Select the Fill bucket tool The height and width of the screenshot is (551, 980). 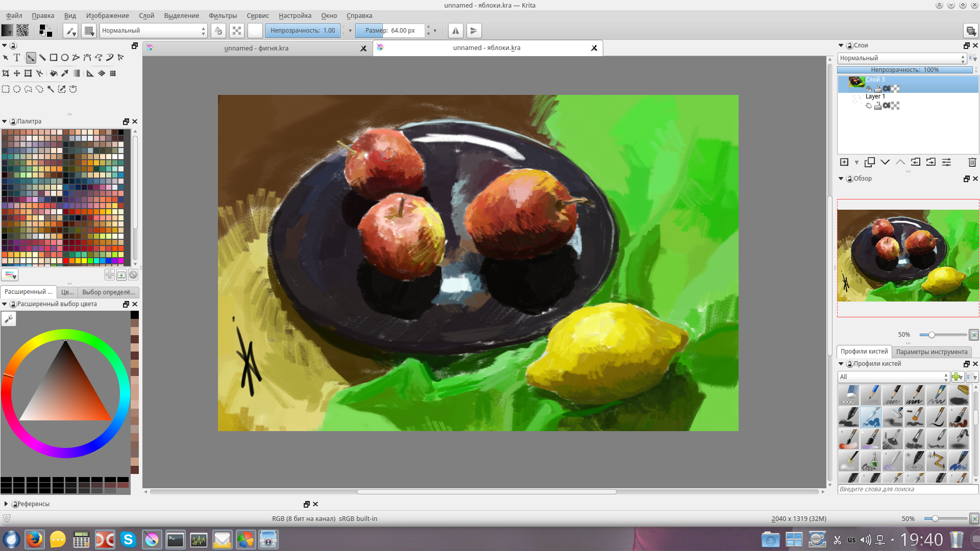54,73
